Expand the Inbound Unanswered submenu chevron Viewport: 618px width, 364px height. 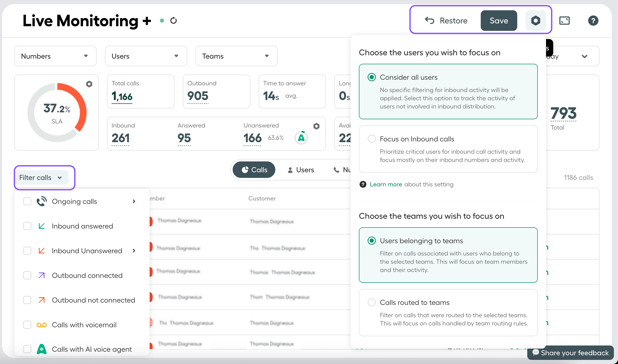click(x=134, y=251)
